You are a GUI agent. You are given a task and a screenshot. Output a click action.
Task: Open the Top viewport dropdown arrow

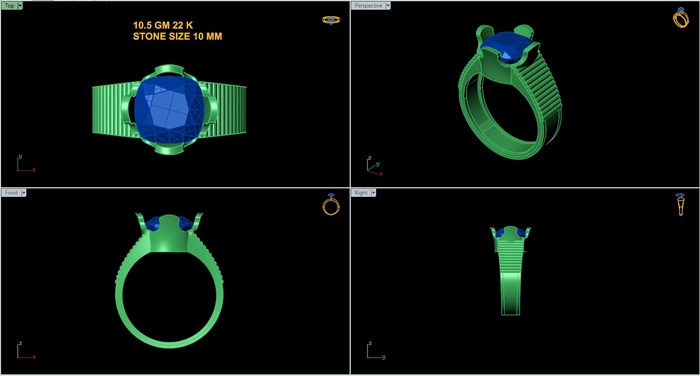(20, 6)
